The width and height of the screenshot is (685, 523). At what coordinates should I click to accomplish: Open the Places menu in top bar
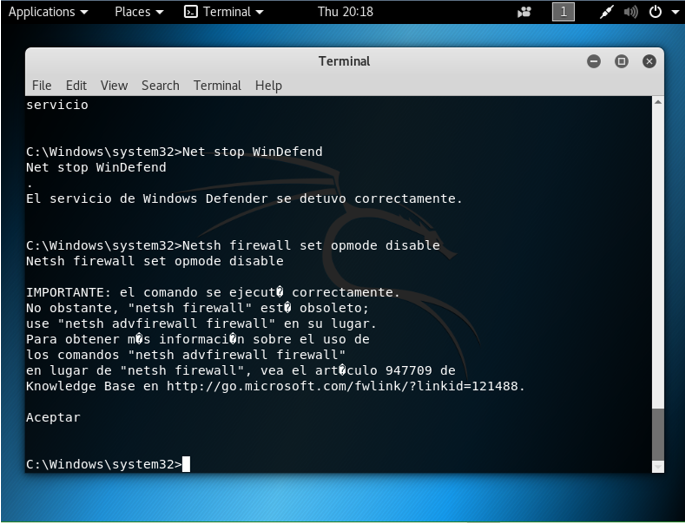tap(139, 12)
